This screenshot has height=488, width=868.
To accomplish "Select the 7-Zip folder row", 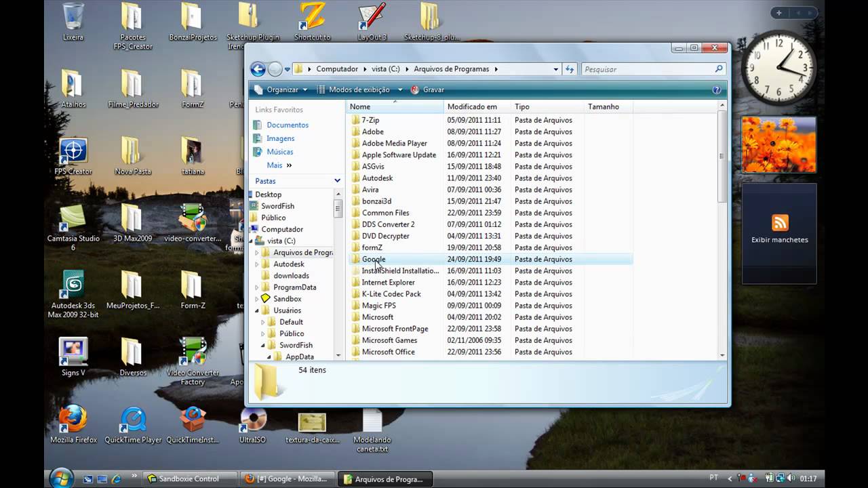I will pyautogui.click(x=492, y=120).
